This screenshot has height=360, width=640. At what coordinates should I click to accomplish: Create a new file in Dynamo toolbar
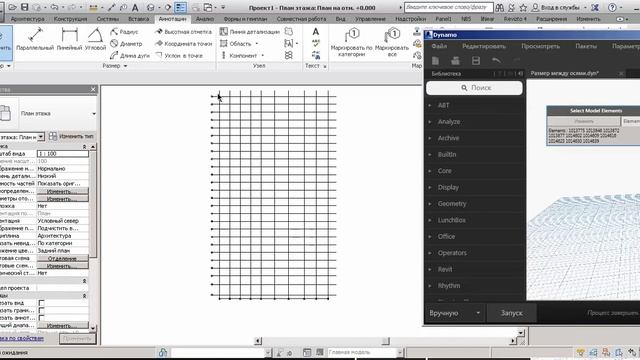tap(436, 61)
